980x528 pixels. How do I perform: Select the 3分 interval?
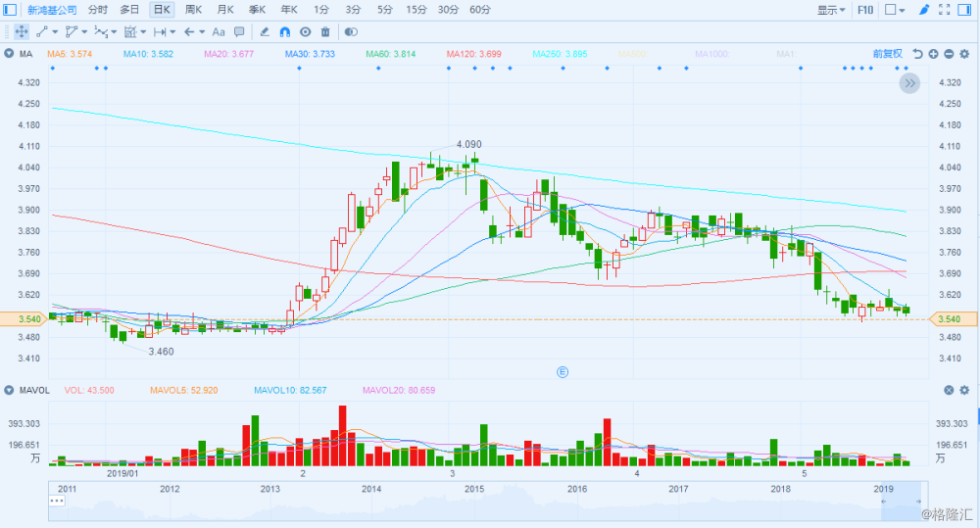point(353,10)
